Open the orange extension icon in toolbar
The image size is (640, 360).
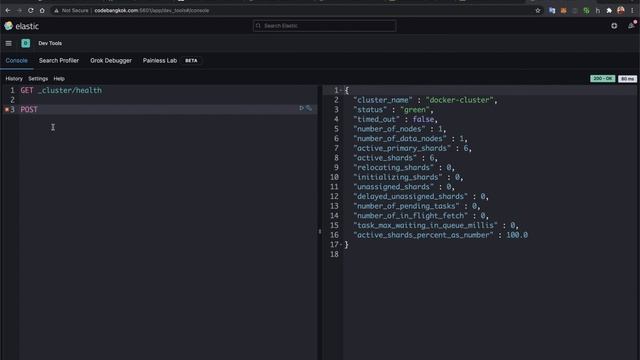pyautogui.click(x=564, y=11)
